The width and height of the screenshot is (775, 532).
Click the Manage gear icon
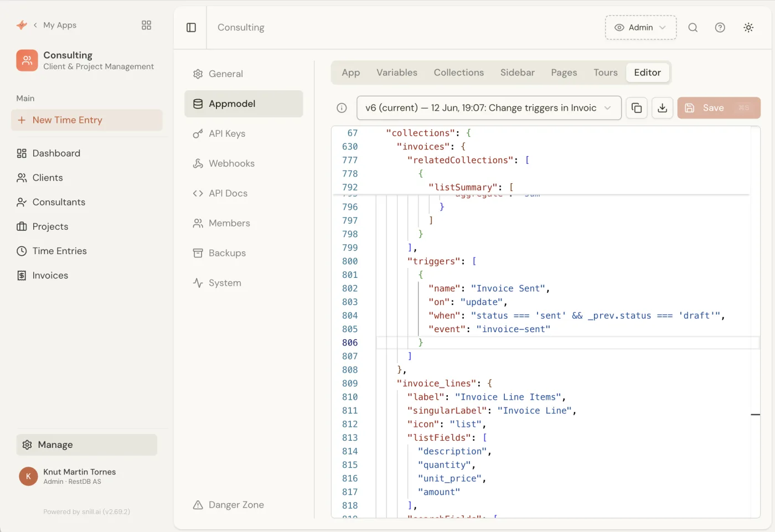pos(27,445)
